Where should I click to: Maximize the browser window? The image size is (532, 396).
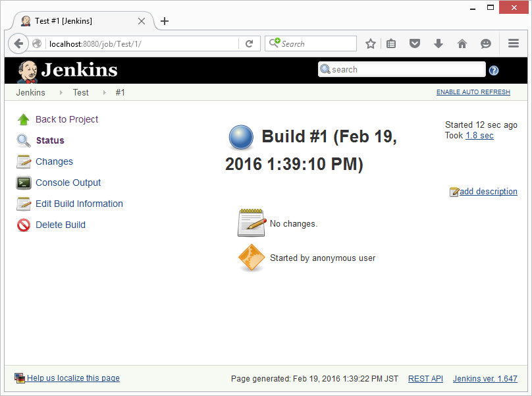coord(491,7)
